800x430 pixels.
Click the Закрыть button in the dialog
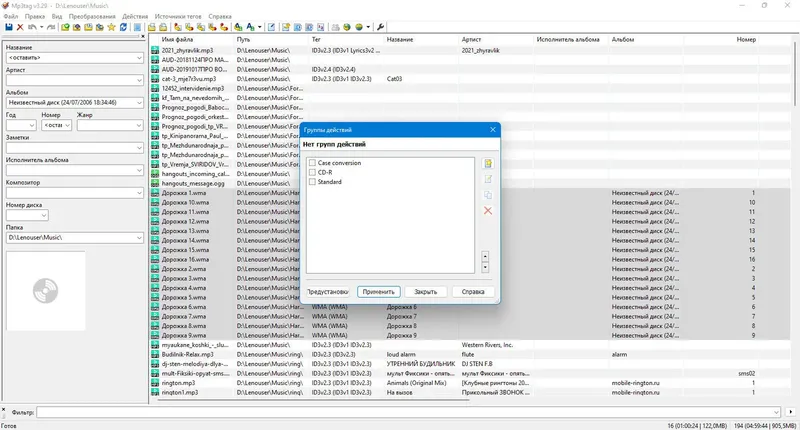[x=426, y=292]
